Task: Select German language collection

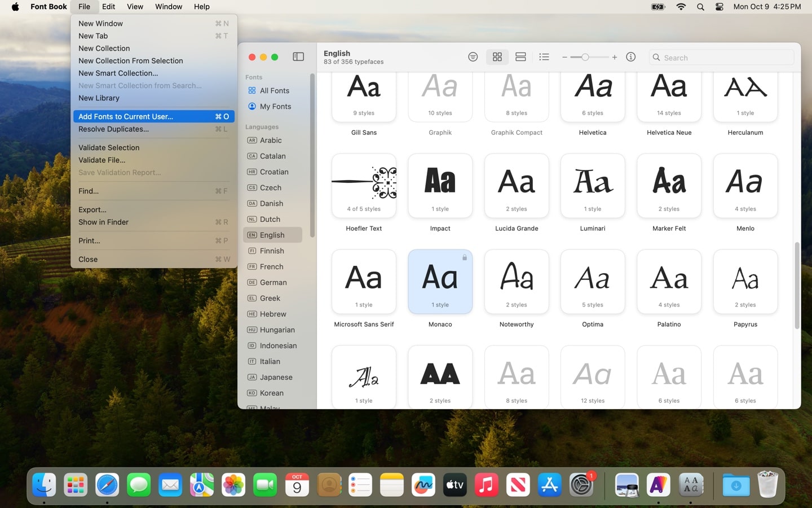Action: click(x=273, y=282)
